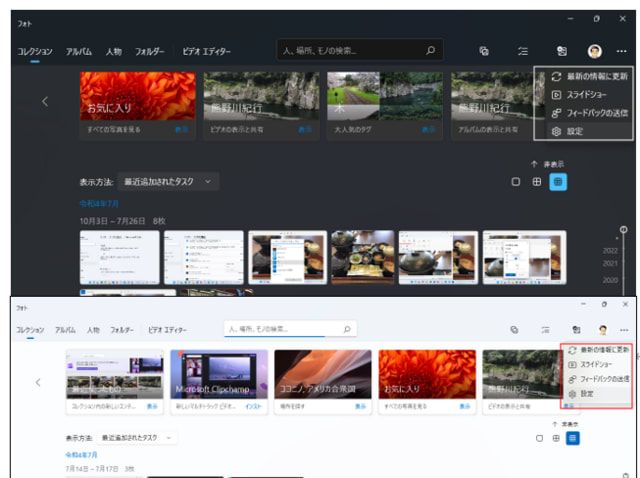Jump to 2021 on dark window timeline

point(610,263)
